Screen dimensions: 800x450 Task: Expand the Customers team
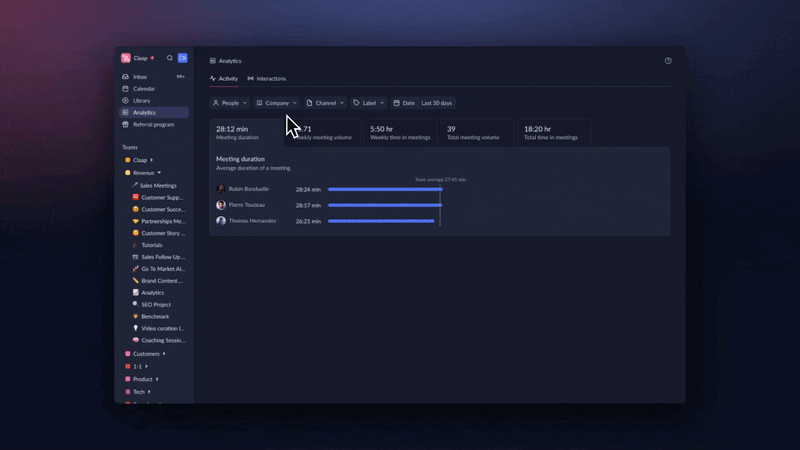pos(164,354)
